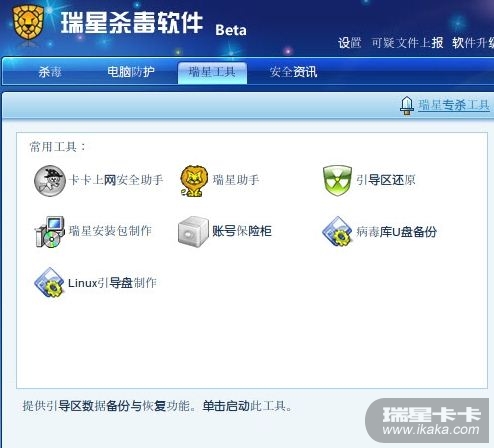This screenshot has width=494, height=448.
Task: Click the 病毒库U盘备份 gear icon
Action: (x=337, y=231)
